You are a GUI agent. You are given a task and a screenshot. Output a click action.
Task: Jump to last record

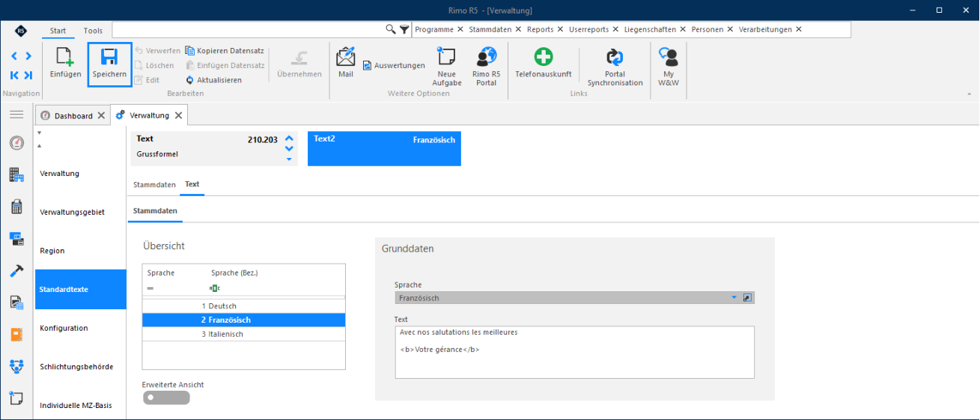coord(28,75)
